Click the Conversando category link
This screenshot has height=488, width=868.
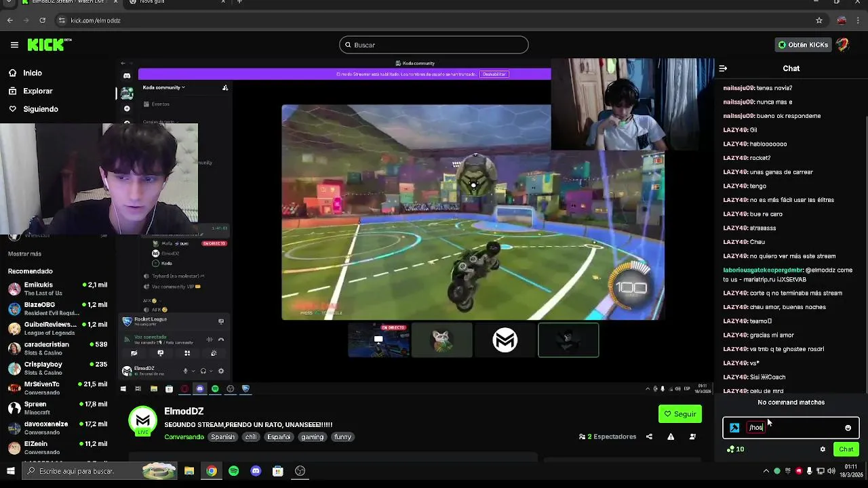click(184, 437)
